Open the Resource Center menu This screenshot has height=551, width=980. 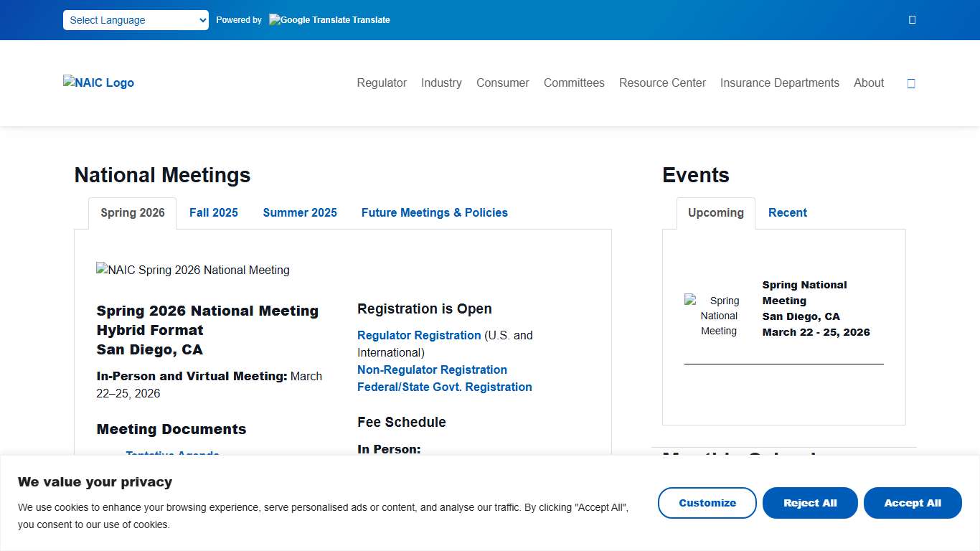pos(662,83)
